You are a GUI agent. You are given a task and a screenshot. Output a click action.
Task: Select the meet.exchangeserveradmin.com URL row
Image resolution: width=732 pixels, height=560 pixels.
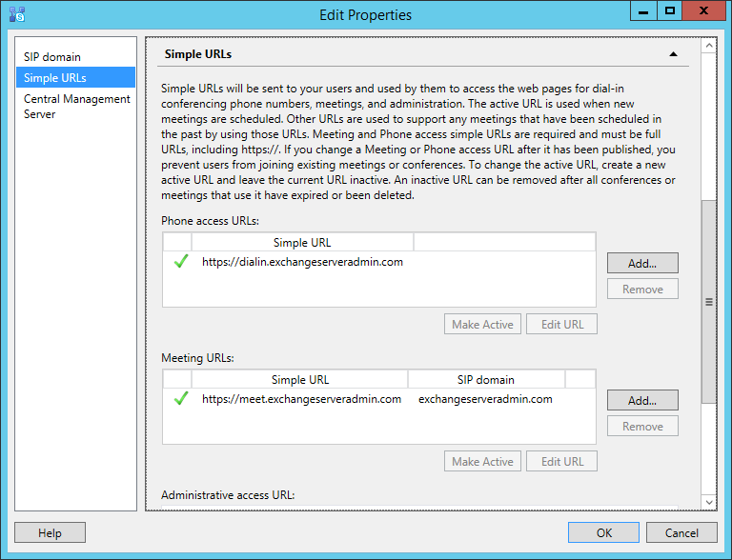379,399
